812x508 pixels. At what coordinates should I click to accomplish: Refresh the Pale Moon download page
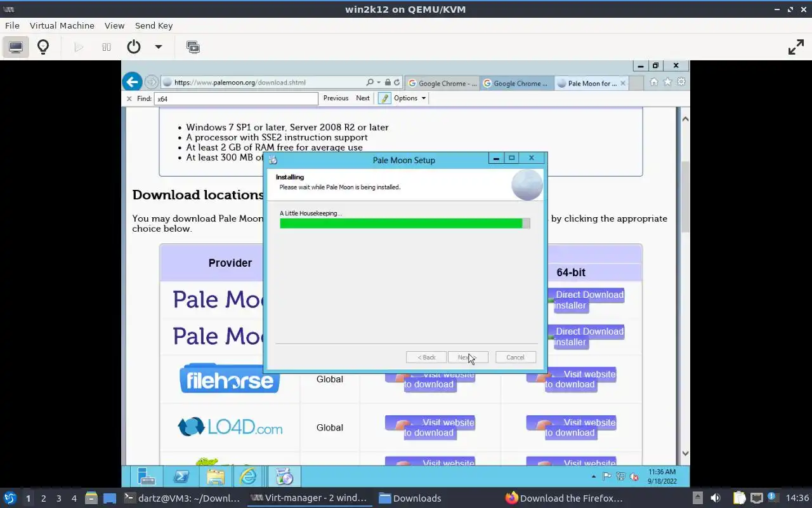(x=397, y=82)
